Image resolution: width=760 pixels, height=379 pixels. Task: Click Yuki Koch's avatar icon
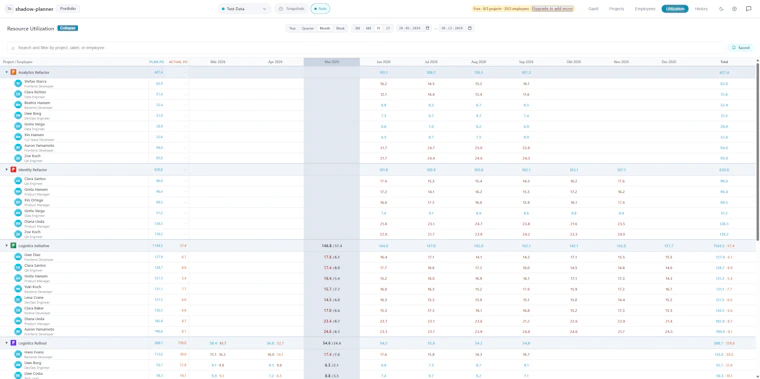point(18,289)
